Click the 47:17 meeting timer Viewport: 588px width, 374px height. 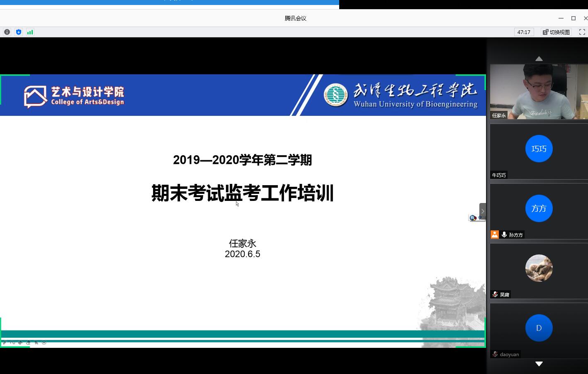coord(524,32)
